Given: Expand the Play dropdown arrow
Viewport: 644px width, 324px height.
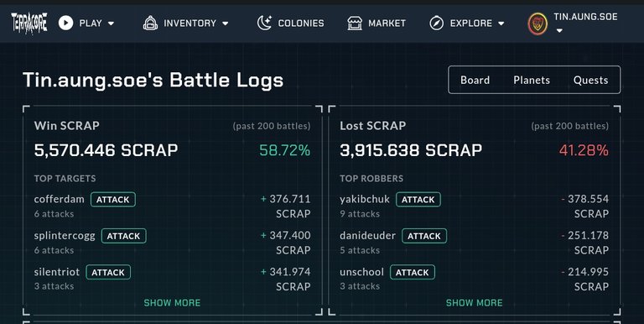Looking at the screenshot, I should pyautogui.click(x=111, y=24).
